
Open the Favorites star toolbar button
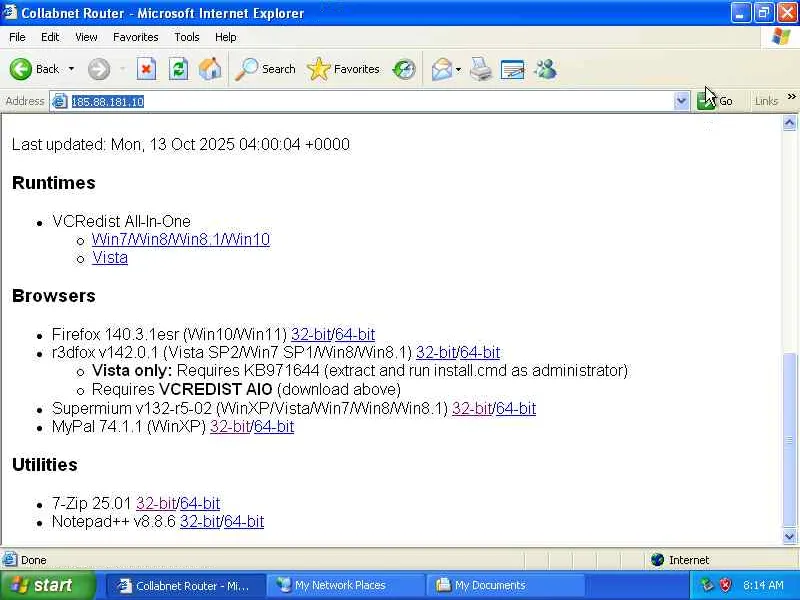tap(343, 69)
